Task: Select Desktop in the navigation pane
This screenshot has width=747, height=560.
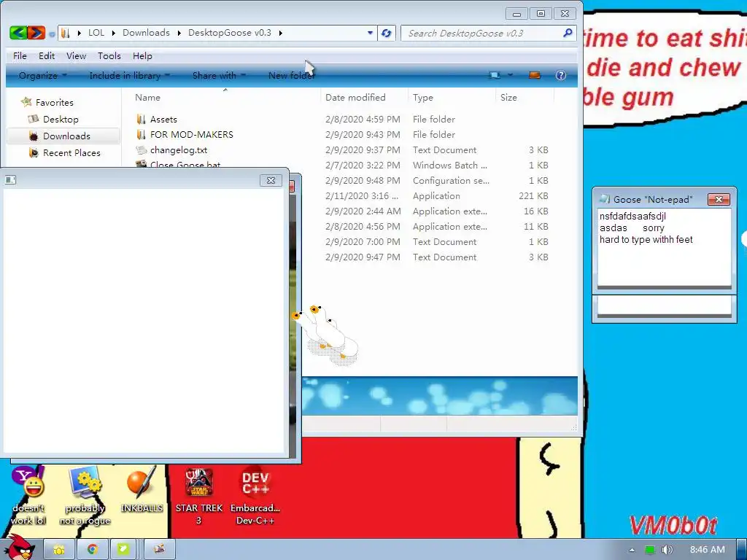Action: tap(61, 119)
